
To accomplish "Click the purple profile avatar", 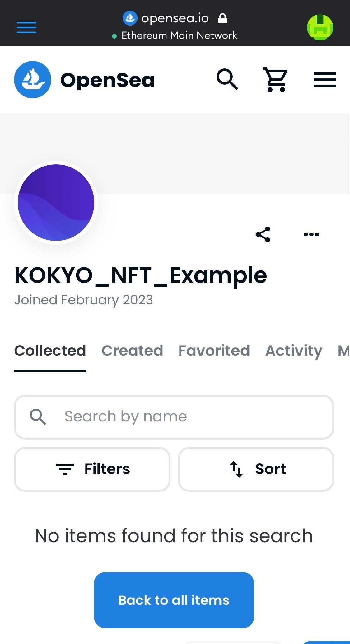I will point(56,203).
